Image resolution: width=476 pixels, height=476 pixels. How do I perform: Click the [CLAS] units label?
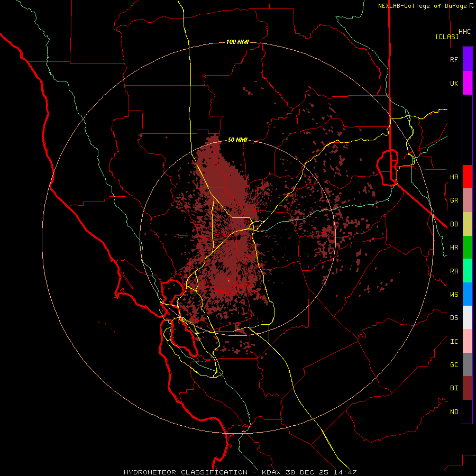click(447, 37)
